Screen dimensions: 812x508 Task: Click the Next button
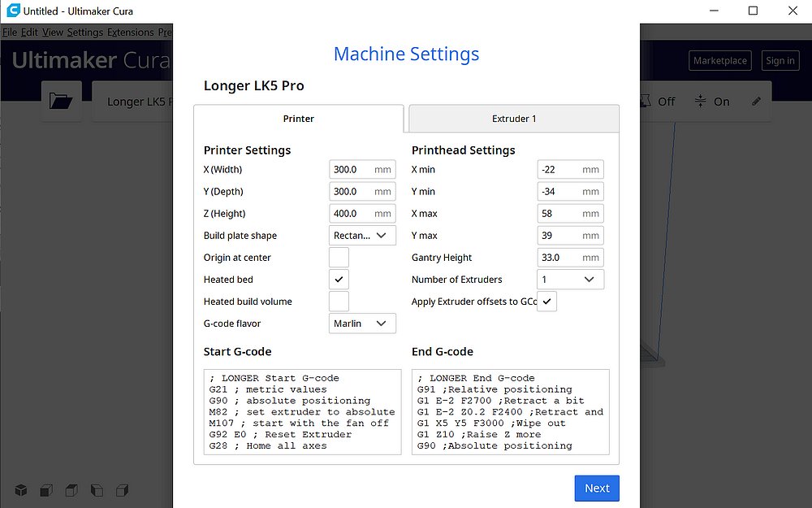point(597,488)
